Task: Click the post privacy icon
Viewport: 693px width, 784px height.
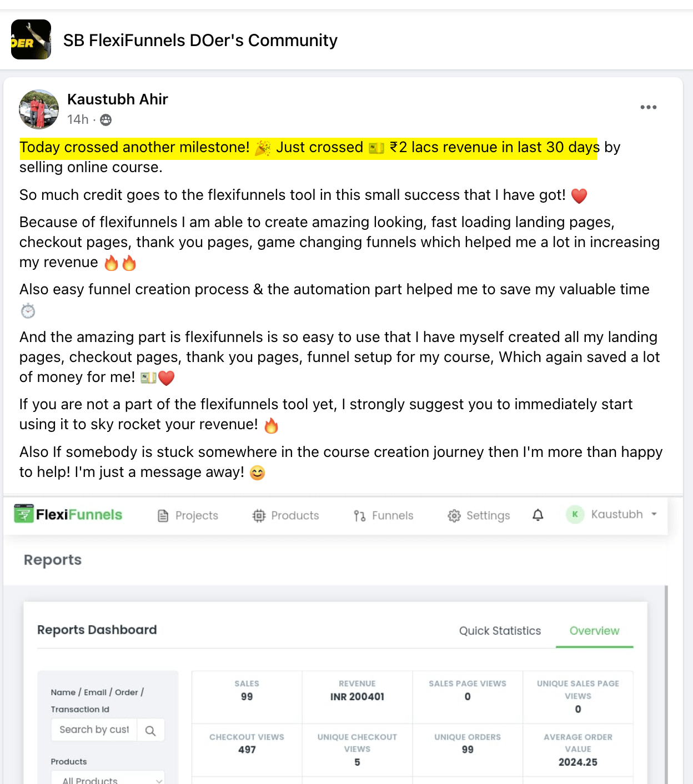Action: click(106, 120)
